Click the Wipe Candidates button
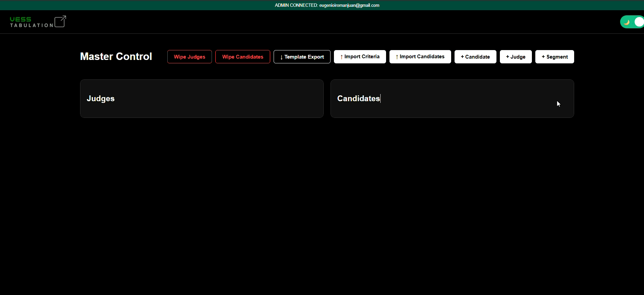This screenshot has height=295, width=644. (243, 57)
